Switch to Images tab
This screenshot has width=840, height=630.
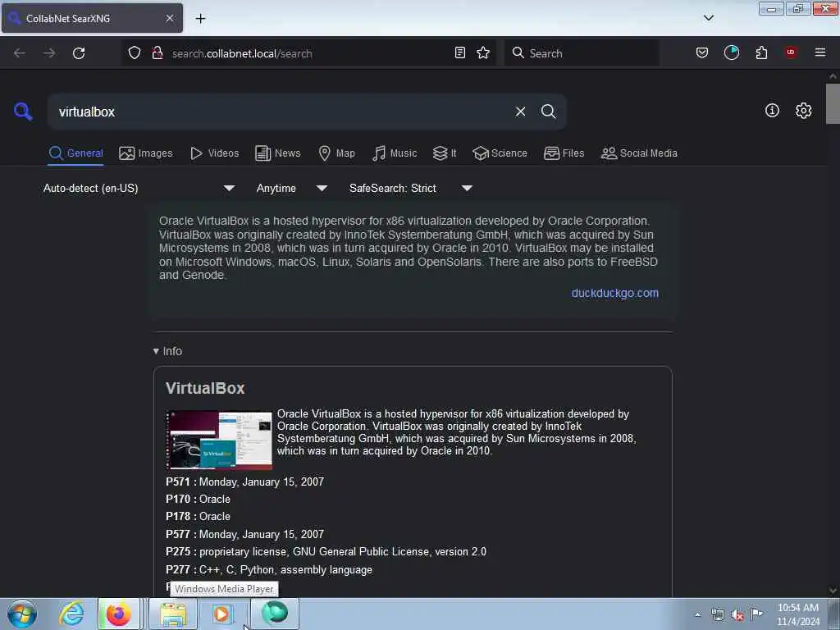coord(146,153)
